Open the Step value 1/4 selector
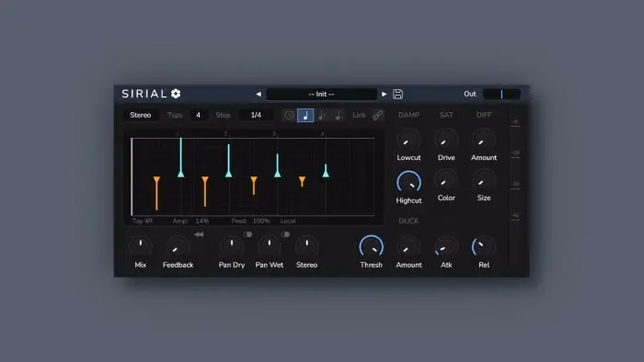644x362 pixels. tap(256, 115)
